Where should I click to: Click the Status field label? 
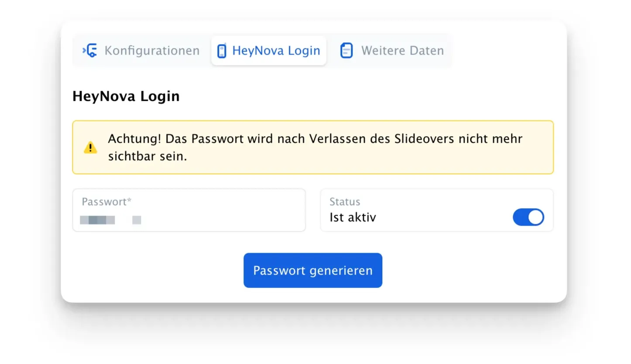tap(345, 202)
